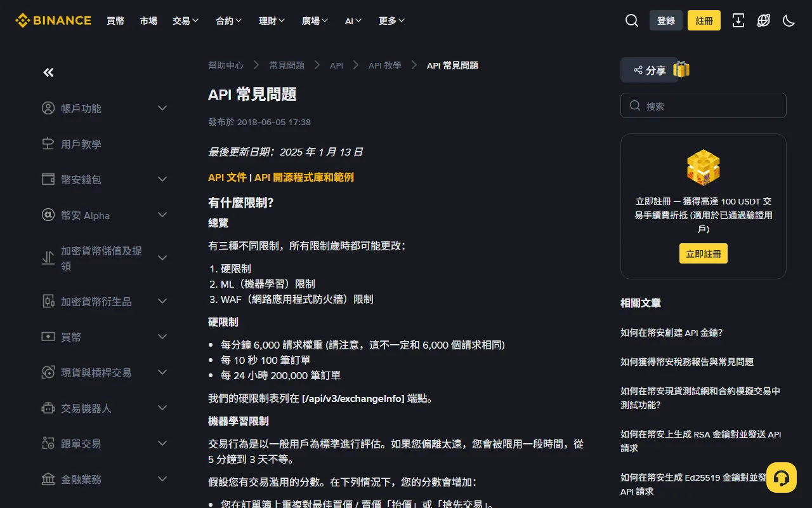
Task: Open the 合約 navigation menu
Action: tap(229, 20)
